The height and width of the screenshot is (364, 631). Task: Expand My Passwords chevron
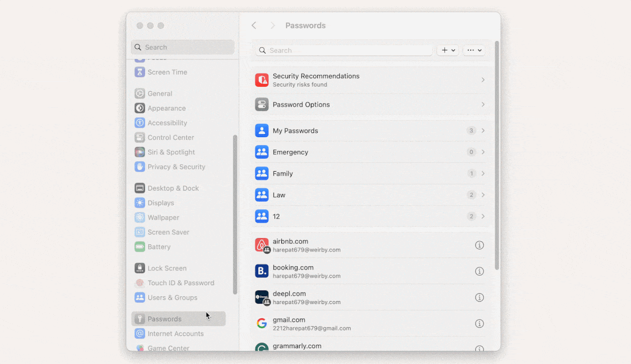(x=483, y=131)
